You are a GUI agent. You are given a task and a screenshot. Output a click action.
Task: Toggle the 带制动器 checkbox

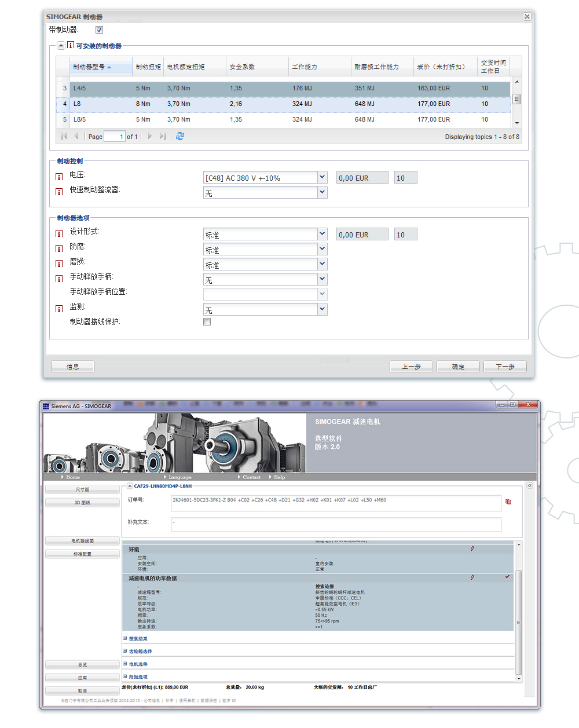point(99,30)
